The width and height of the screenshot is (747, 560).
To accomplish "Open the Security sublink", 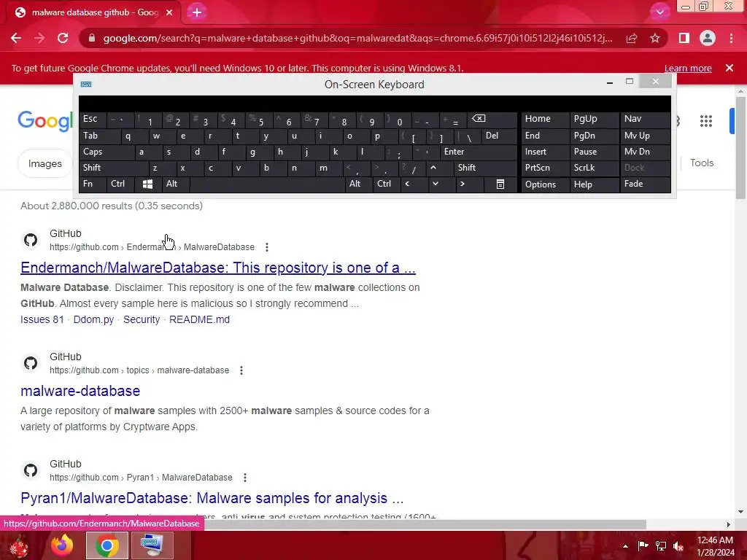I will tap(142, 319).
